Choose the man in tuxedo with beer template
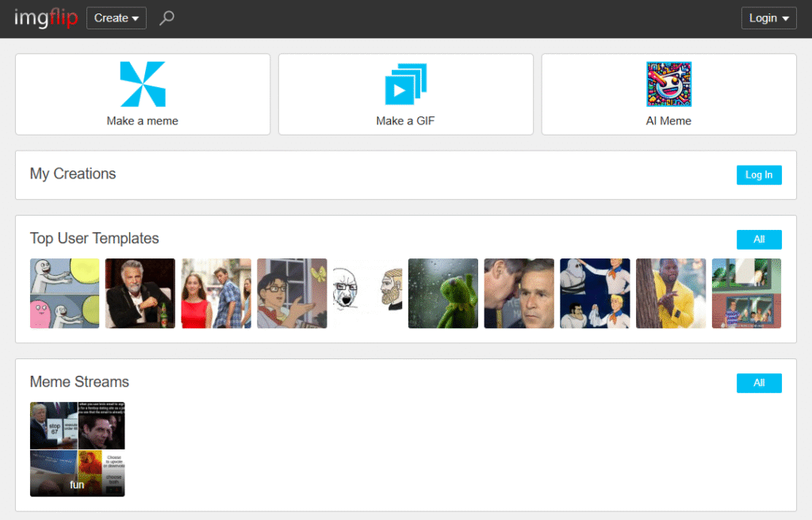The height and width of the screenshot is (520, 812). 140,293
